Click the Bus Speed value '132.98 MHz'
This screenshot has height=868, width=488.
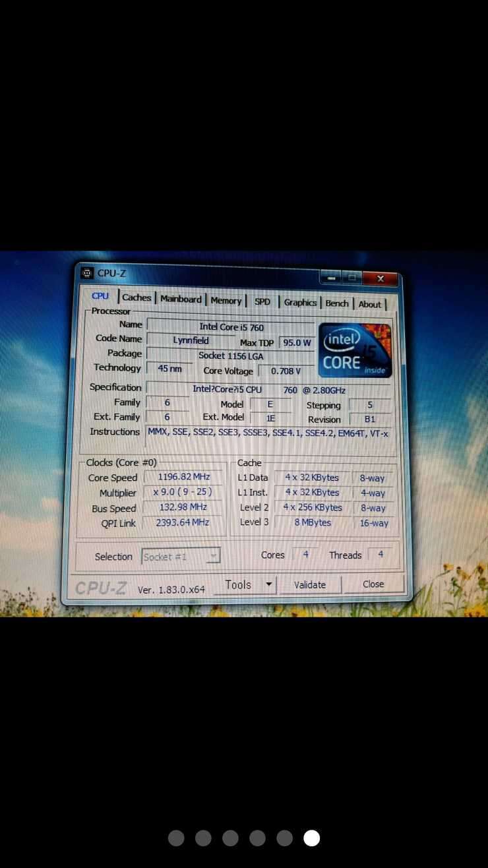click(x=183, y=507)
